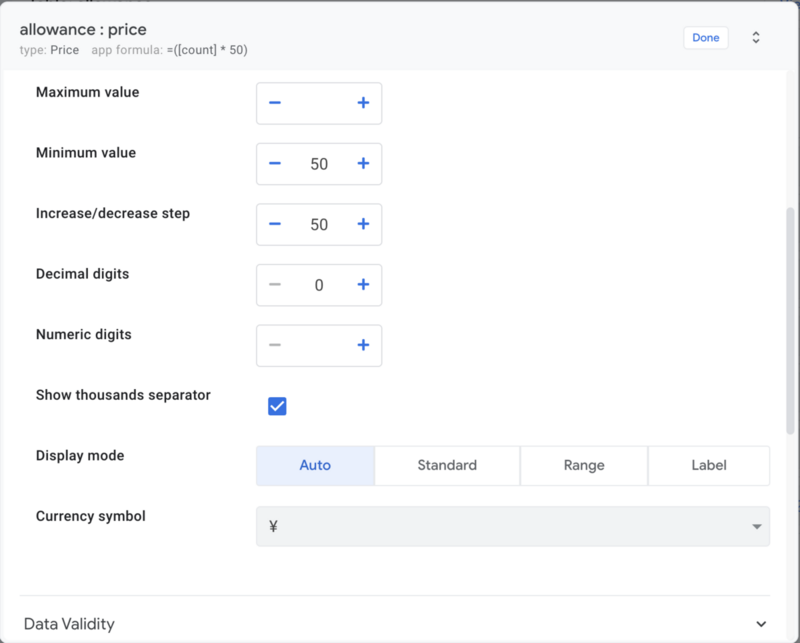The height and width of the screenshot is (643, 800).
Task: Switch Display mode to Label
Action: click(709, 465)
